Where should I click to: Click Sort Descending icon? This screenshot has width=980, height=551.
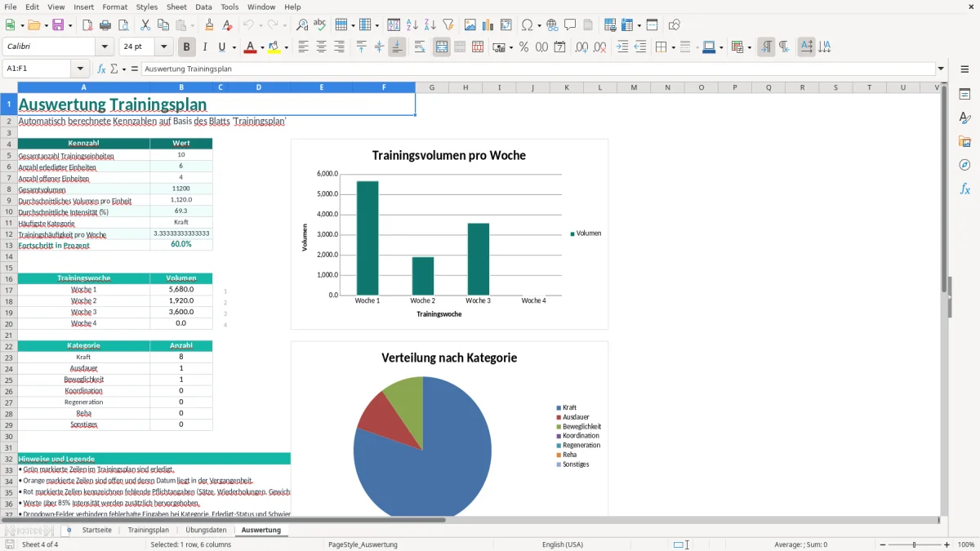click(430, 25)
